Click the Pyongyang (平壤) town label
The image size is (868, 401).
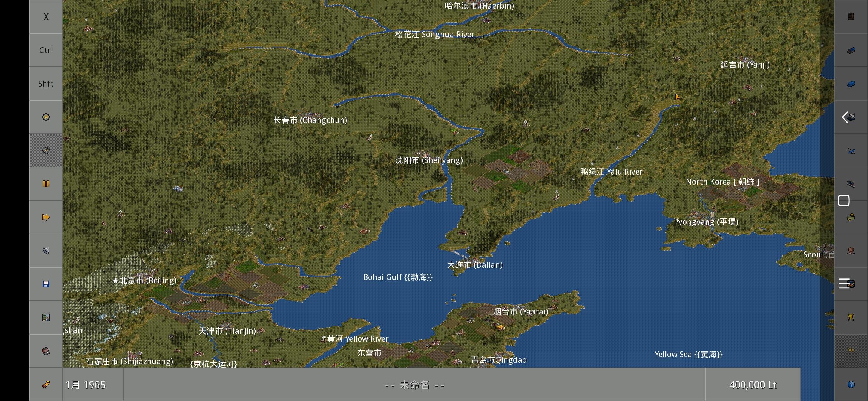coord(706,222)
